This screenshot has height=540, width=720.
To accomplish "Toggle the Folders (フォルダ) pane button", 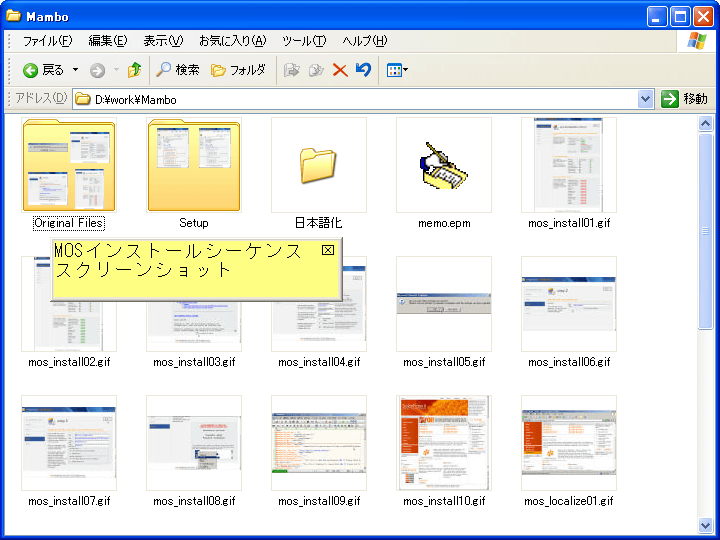I will tap(238, 70).
